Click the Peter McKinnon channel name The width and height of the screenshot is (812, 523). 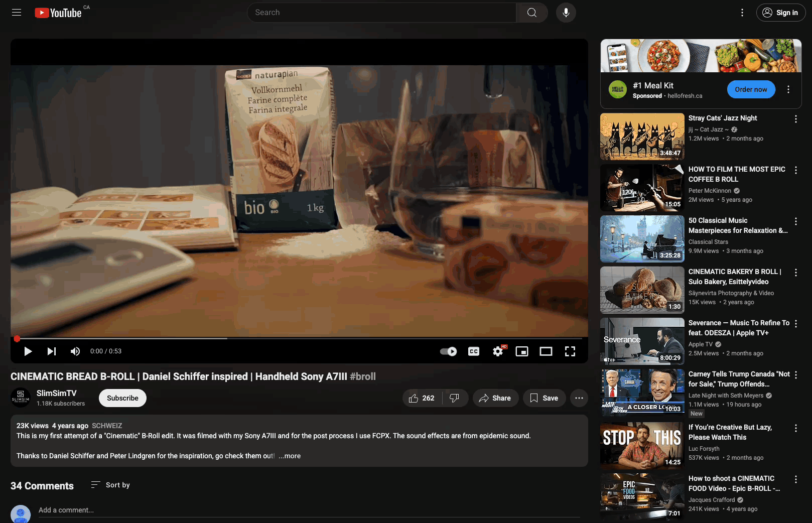[710, 191]
